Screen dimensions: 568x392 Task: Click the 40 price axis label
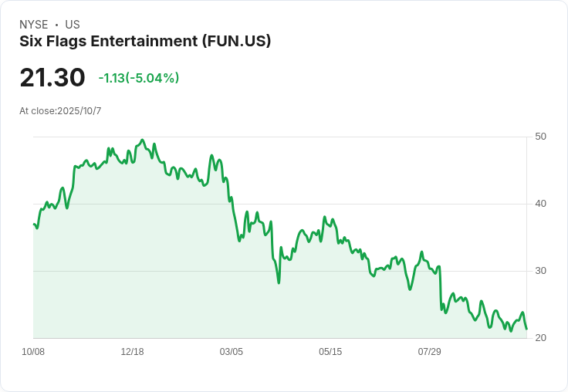point(540,204)
